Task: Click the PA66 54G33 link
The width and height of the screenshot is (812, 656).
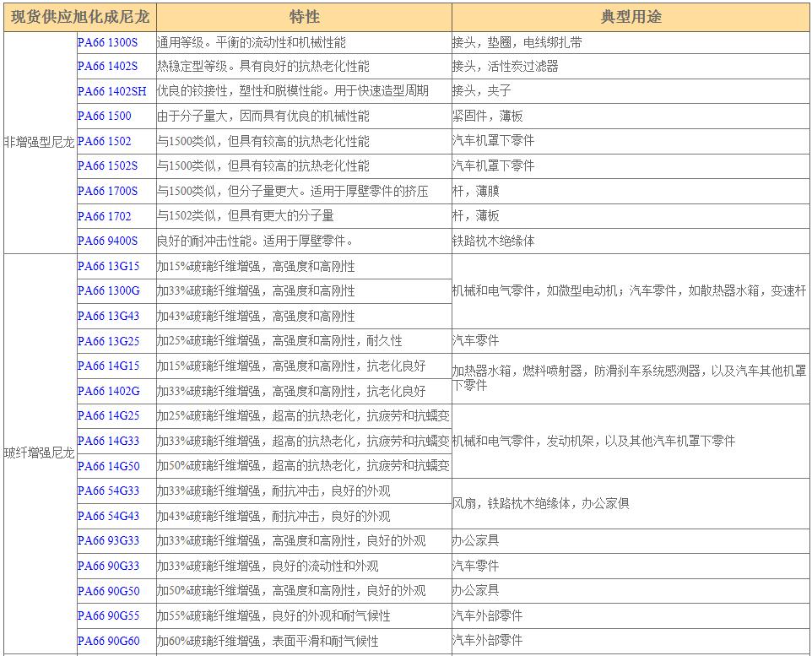Action: (108, 491)
